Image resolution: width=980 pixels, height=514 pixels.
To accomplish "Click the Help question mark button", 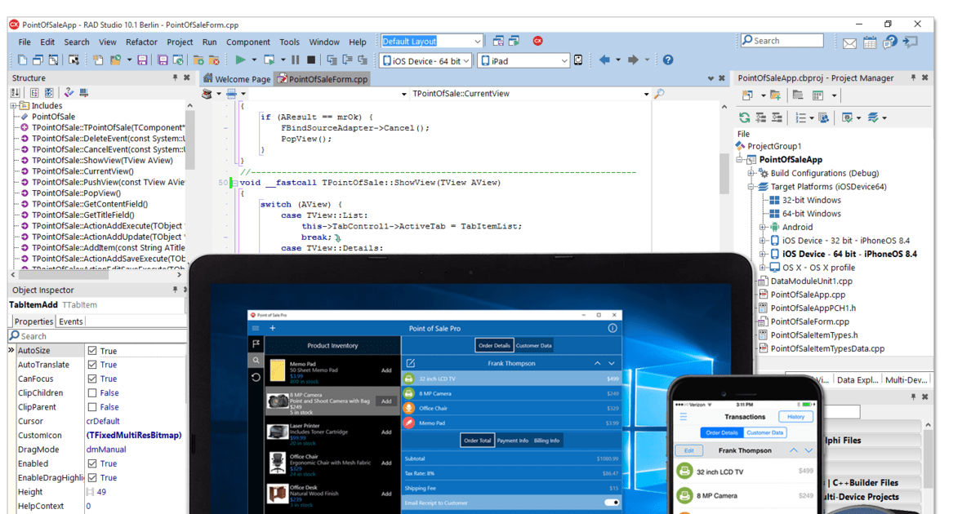I will [667, 59].
